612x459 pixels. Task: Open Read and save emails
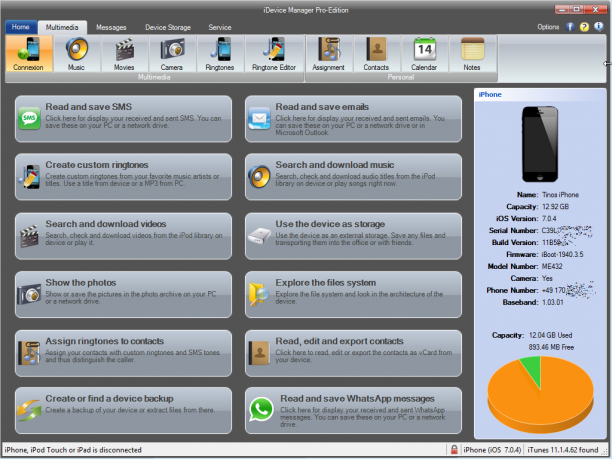353,119
